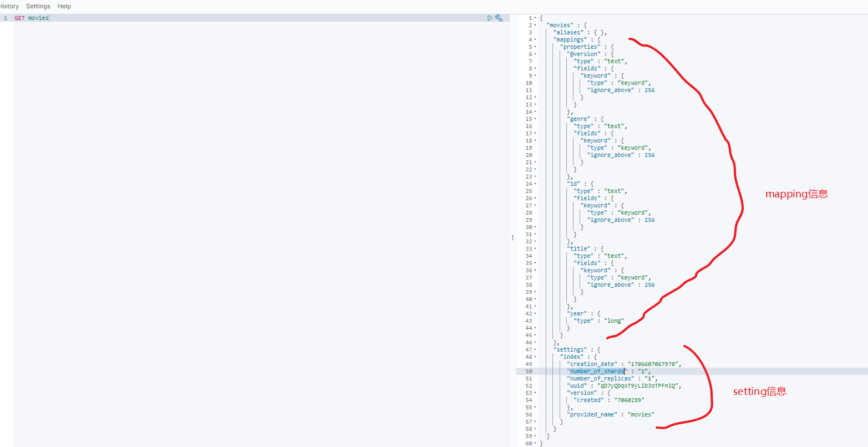868x447 pixels.
Task: Click the "number_of_shards" key
Action: (597, 371)
